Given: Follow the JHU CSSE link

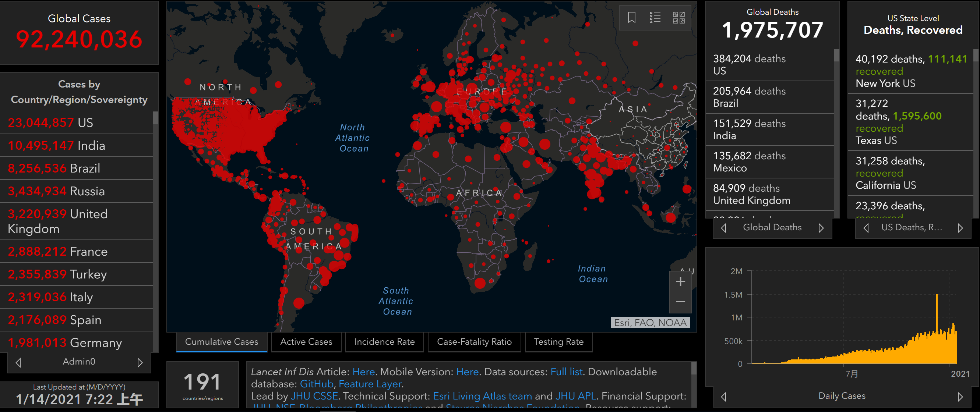Looking at the screenshot, I should point(314,396).
